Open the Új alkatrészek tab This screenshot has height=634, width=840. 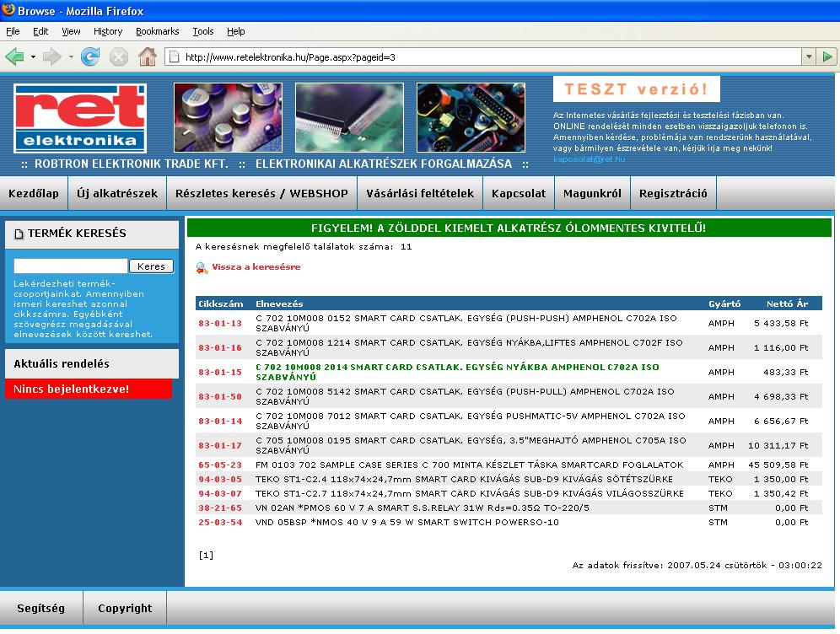pyautogui.click(x=117, y=193)
